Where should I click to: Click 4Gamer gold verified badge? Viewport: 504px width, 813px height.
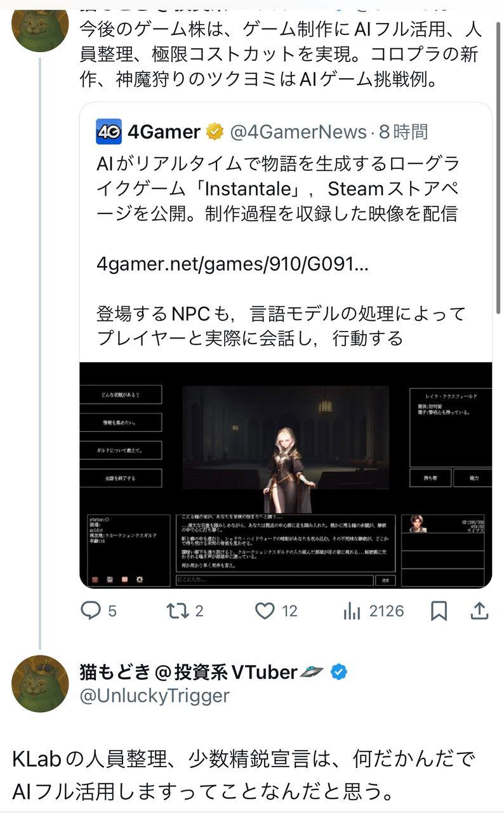tap(215, 131)
